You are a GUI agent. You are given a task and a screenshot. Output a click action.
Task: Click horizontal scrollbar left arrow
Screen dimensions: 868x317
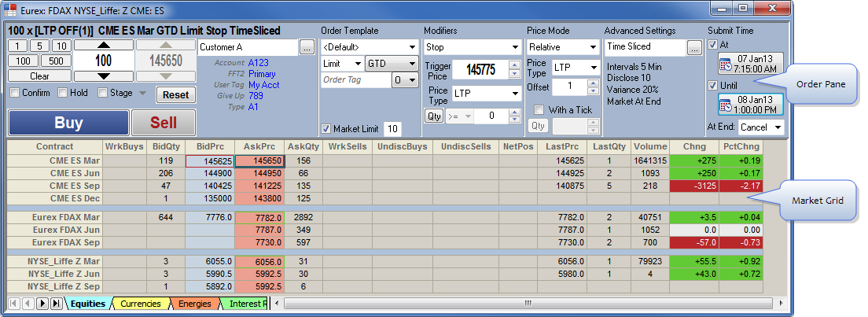point(278,303)
